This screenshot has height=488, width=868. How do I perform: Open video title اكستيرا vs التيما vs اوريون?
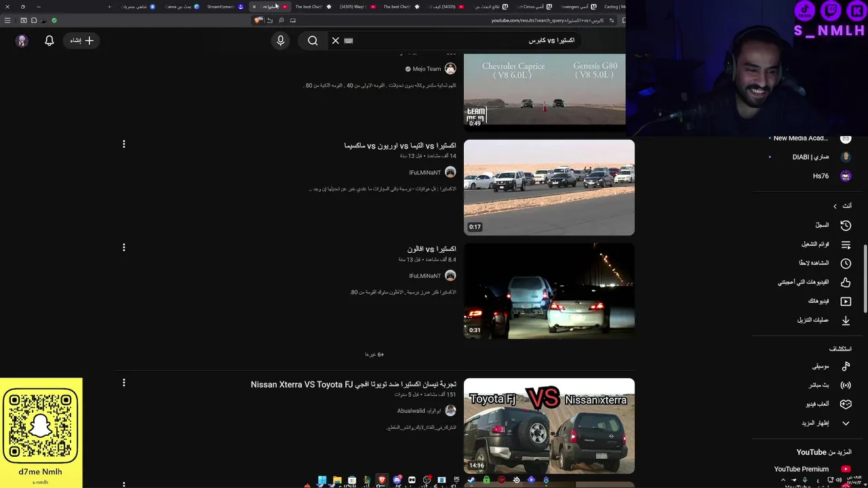click(x=400, y=146)
